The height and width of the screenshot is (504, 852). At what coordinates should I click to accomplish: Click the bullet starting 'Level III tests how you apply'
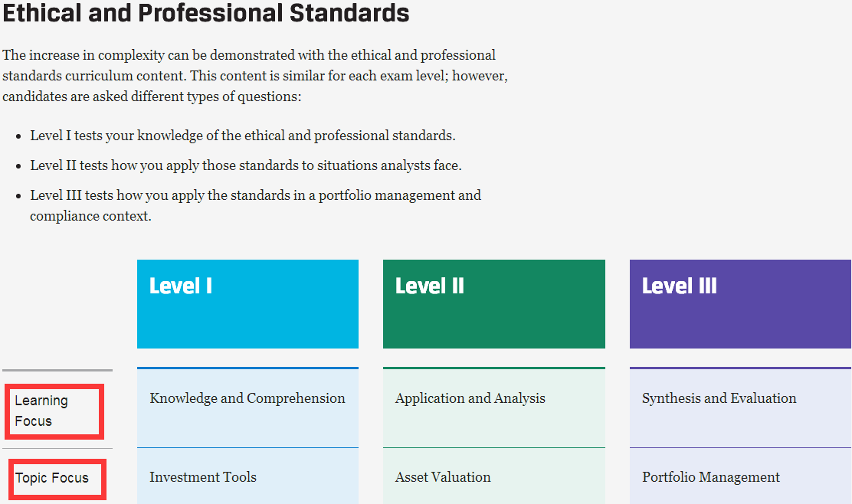(x=255, y=195)
